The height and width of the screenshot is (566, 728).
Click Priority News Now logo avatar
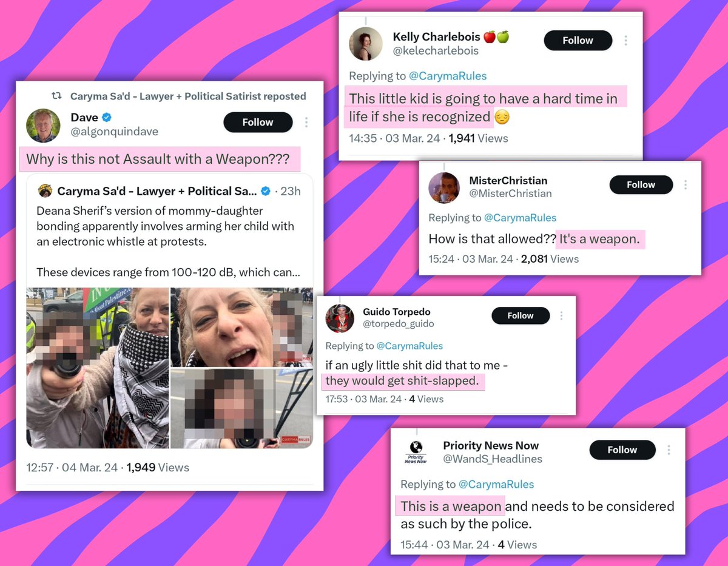click(416, 451)
